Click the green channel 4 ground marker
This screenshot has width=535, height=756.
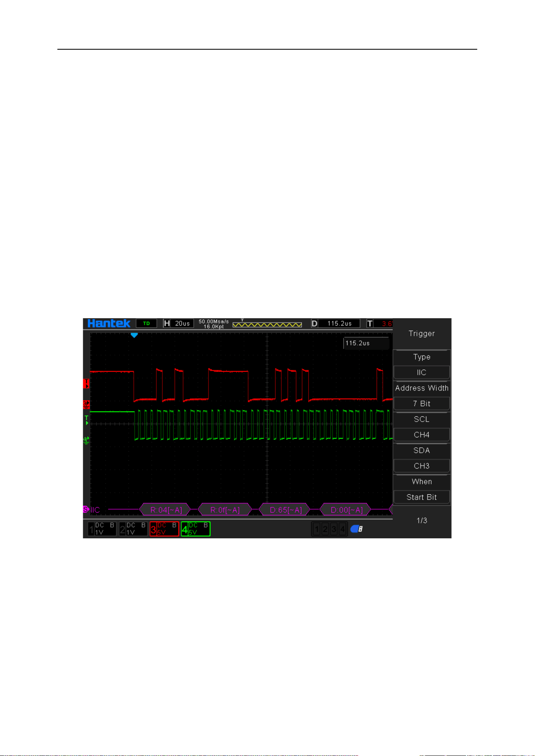[x=86, y=440]
